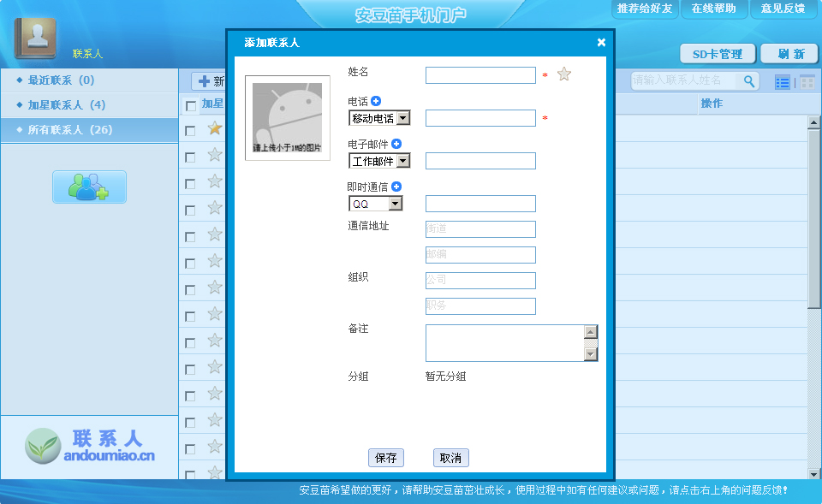Viewport: 822px width, 504px height.
Task: Open the QQ messaging type dropdown
Action: coord(375,204)
